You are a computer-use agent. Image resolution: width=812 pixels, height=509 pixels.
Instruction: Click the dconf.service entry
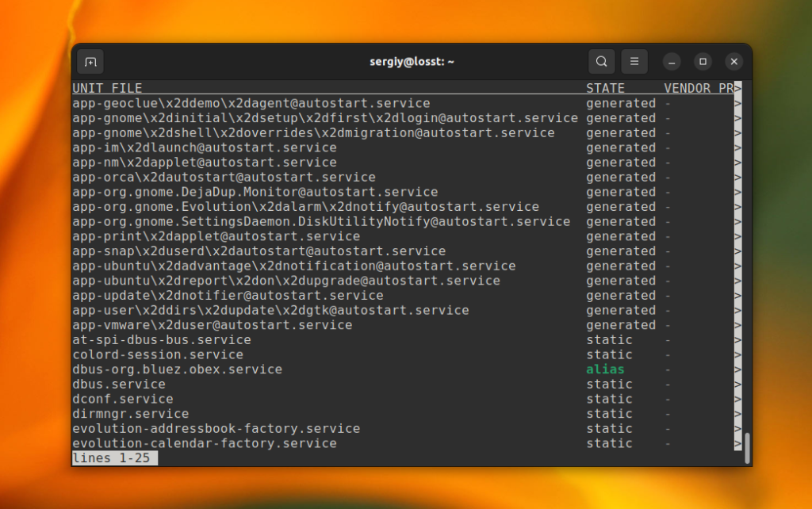pos(123,399)
